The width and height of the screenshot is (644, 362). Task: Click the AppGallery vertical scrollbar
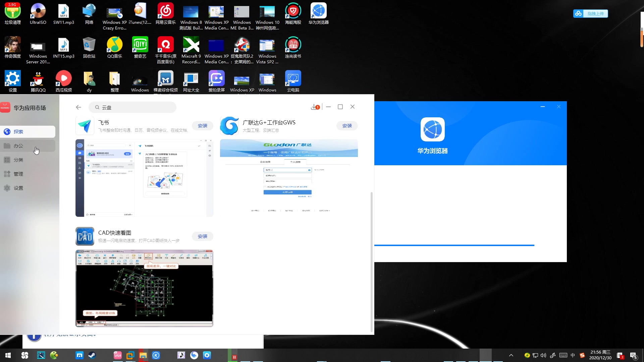371,261
